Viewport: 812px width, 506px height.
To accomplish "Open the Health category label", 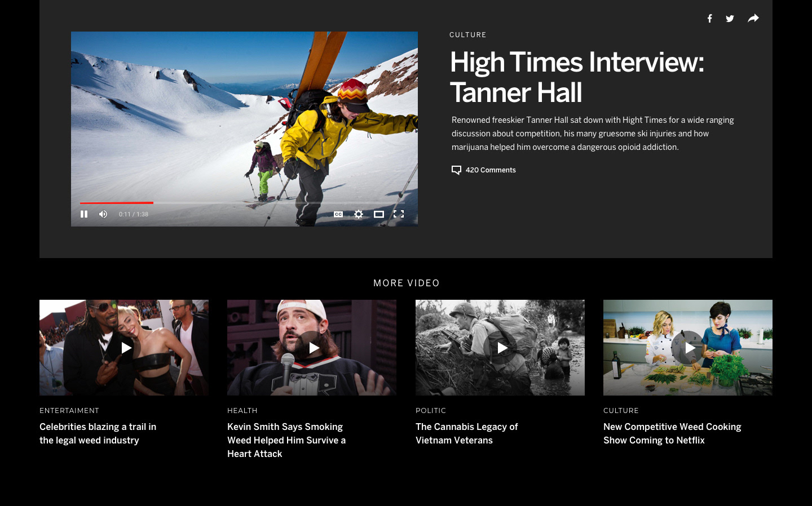I will coord(242,411).
